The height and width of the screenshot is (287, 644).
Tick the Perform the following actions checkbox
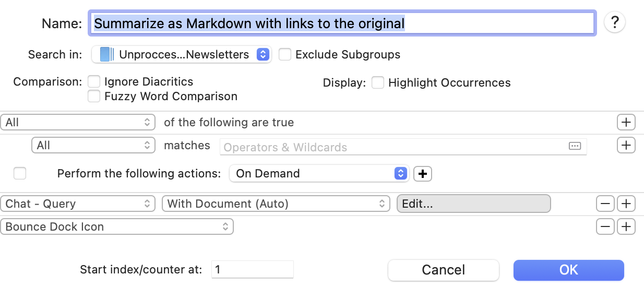[20, 174]
